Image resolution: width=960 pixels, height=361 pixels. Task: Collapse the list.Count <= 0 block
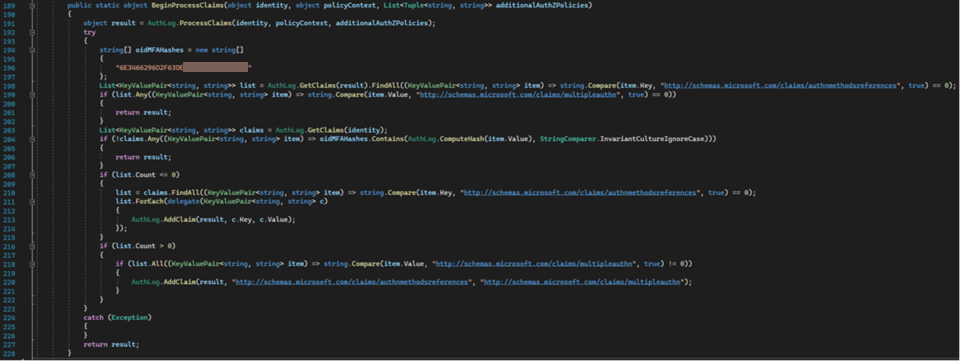31,175
